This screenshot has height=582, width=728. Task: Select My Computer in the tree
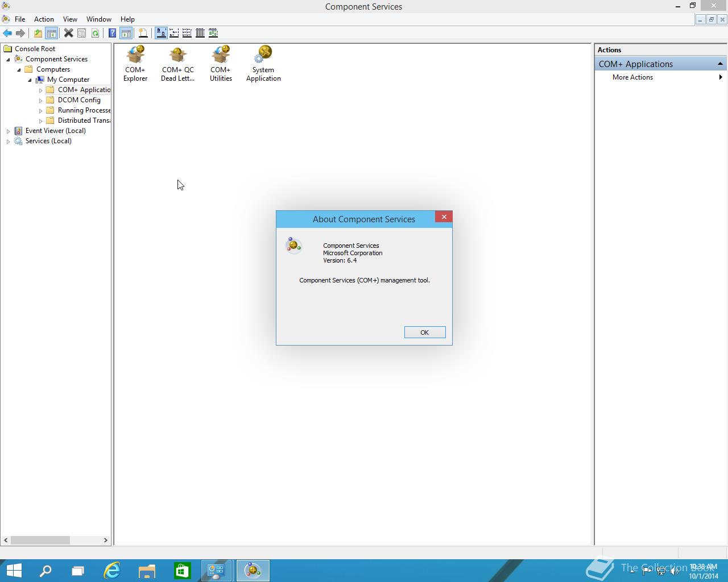tap(68, 80)
